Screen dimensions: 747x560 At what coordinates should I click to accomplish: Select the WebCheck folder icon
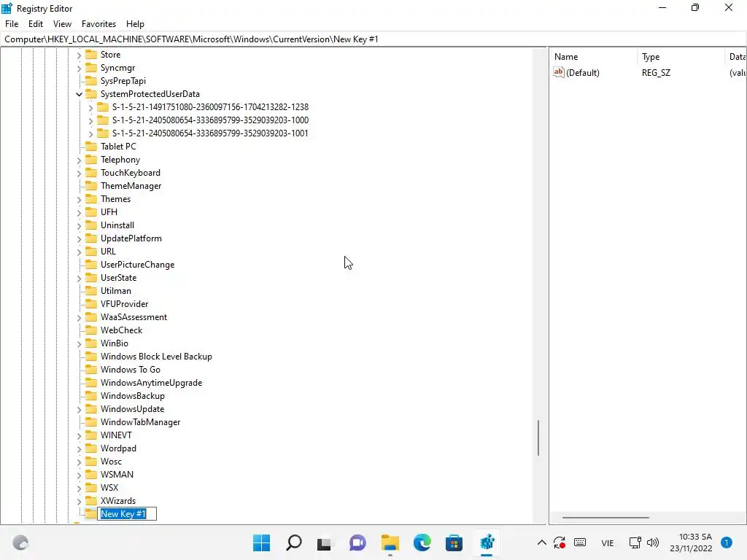point(91,330)
